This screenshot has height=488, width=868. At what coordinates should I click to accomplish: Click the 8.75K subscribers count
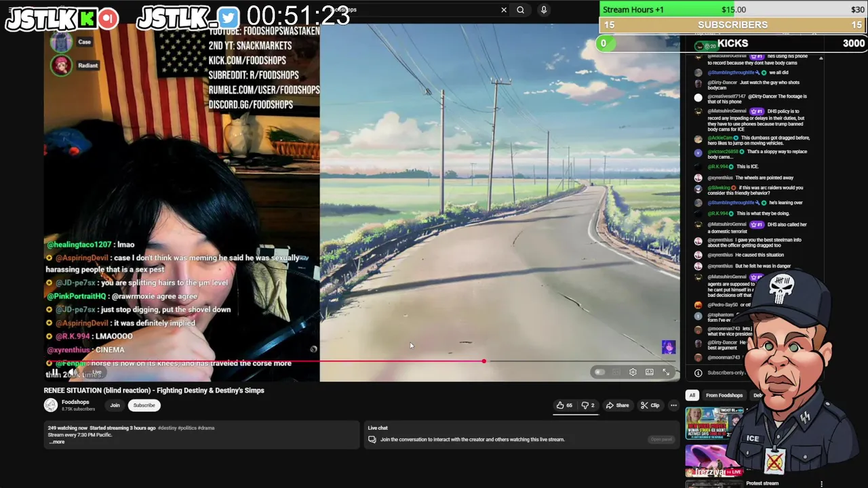point(78,409)
